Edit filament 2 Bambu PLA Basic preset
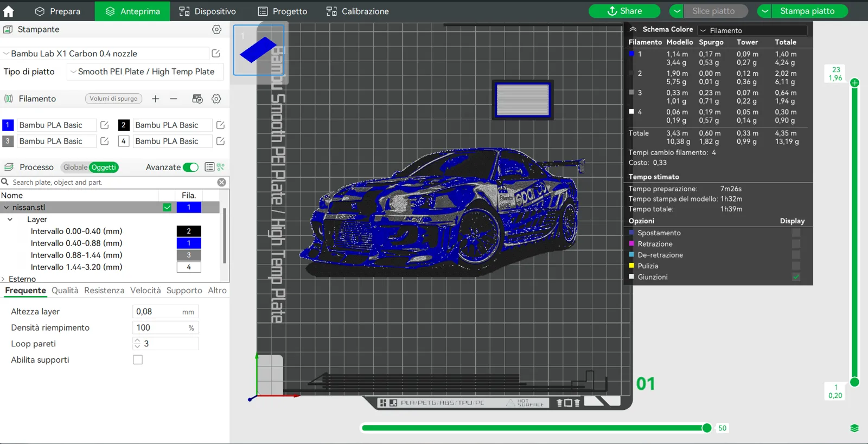 220,125
